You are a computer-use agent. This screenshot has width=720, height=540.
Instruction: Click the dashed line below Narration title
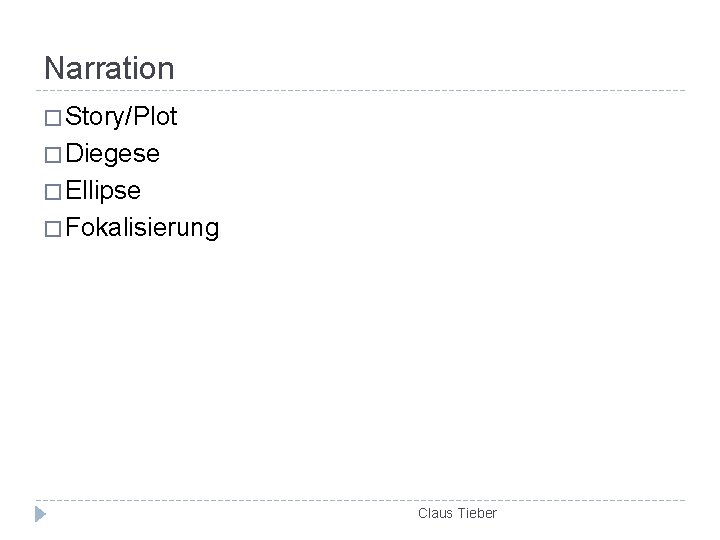tap(360, 90)
